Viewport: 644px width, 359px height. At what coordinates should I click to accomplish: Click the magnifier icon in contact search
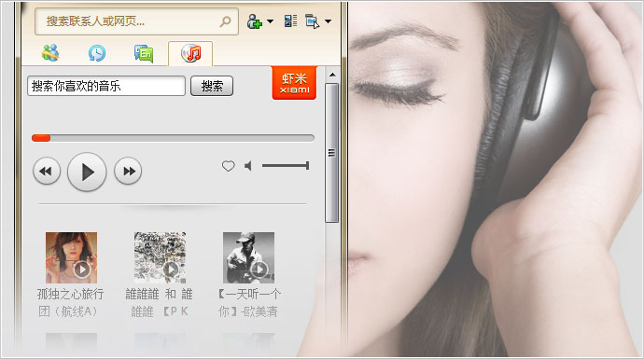click(225, 21)
